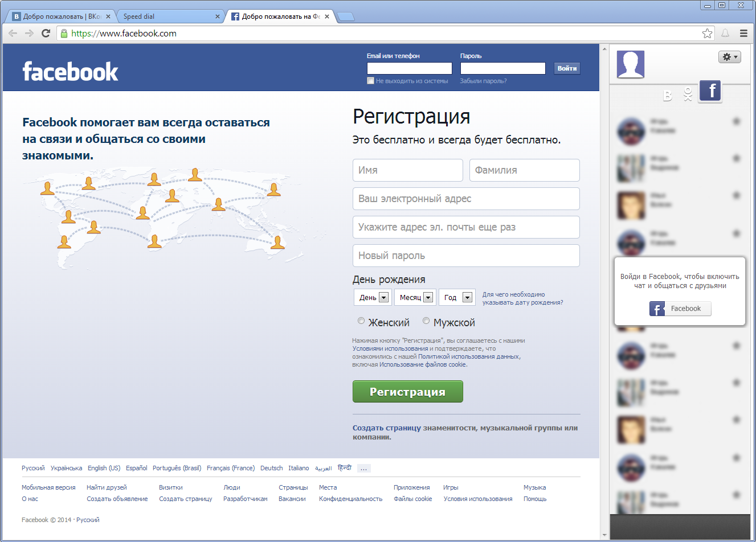Screen dimensions: 756x542
Task: Bookmark this page with the star icon
Action: tap(707, 34)
